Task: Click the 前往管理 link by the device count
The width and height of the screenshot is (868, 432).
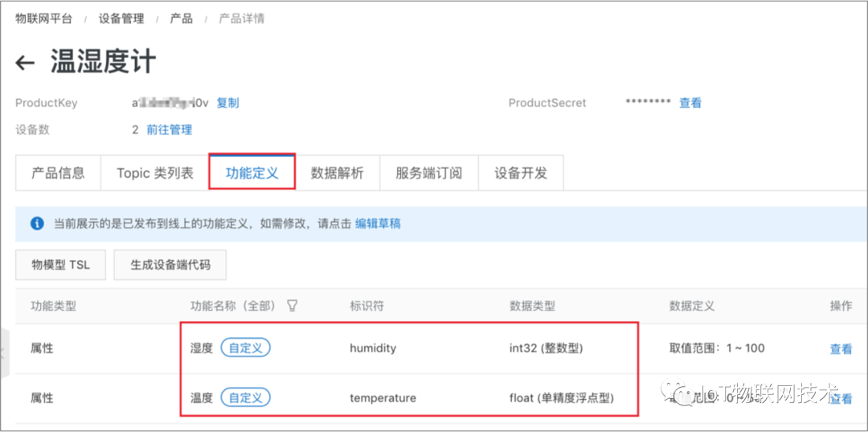Action: (x=170, y=130)
